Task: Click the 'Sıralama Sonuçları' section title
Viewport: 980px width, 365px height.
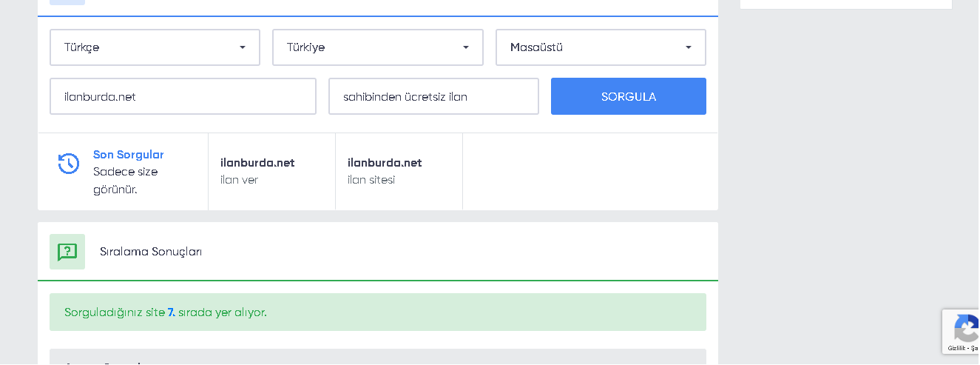Action: tap(151, 252)
